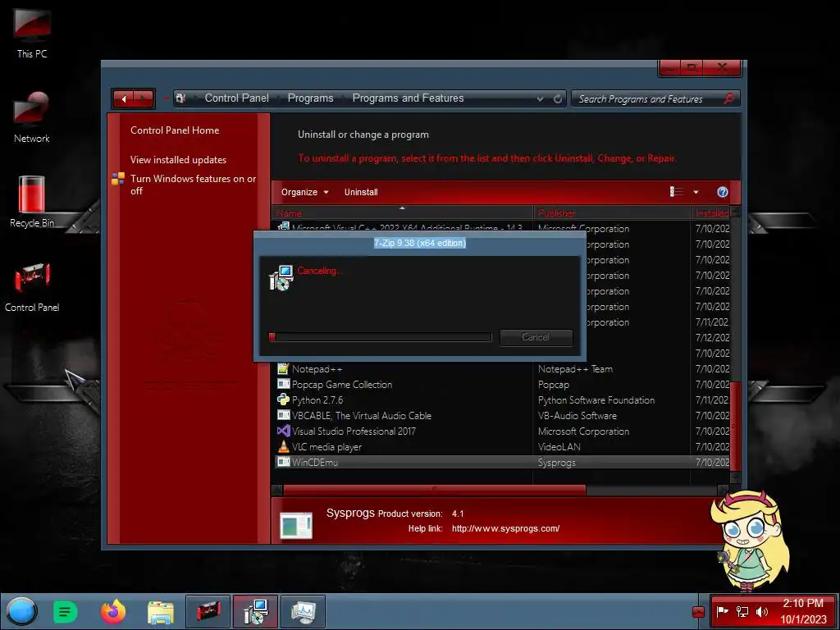
Task: Open the Organize dropdown menu
Action: click(x=304, y=192)
